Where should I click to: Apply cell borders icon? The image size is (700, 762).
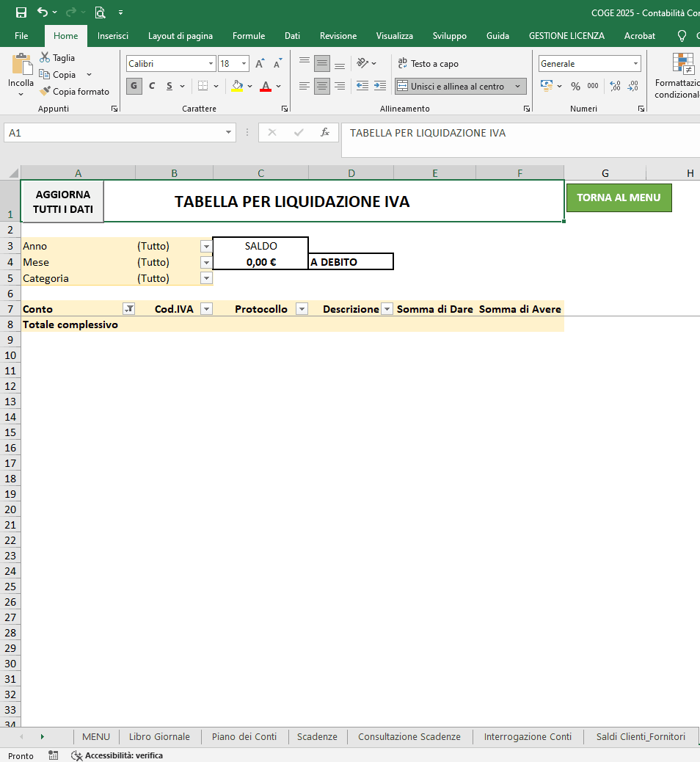click(x=203, y=86)
